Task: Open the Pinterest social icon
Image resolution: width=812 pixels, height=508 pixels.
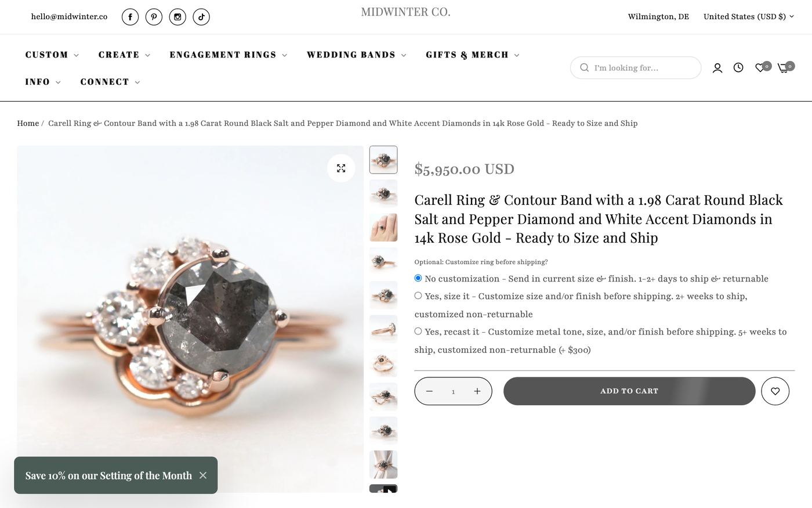Action: [x=154, y=17]
